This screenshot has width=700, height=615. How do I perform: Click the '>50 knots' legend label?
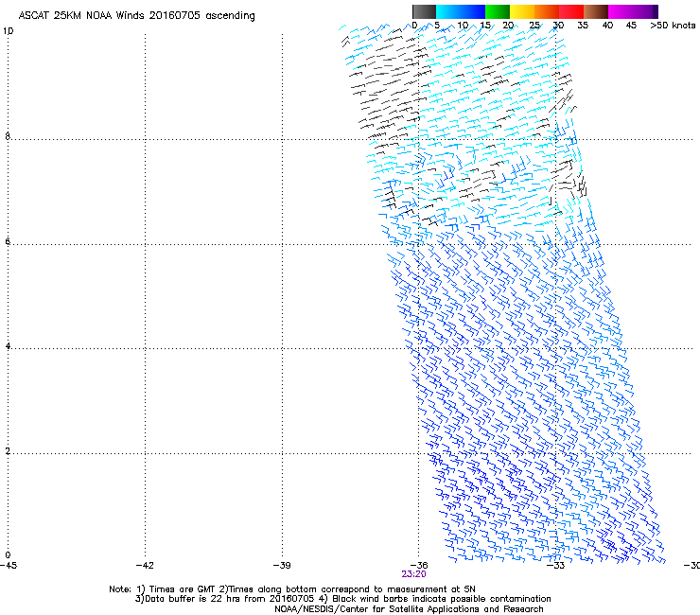(673, 26)
